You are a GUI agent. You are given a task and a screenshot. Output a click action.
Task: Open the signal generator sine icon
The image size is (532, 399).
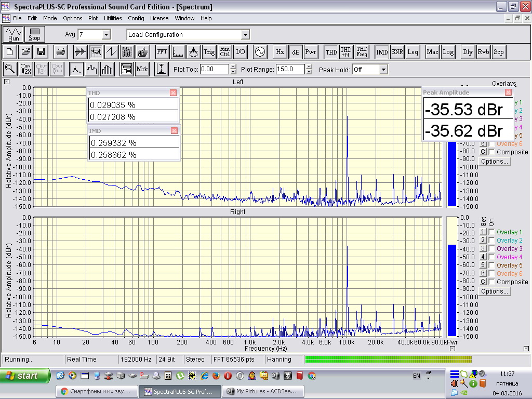(x=259, y=51)
